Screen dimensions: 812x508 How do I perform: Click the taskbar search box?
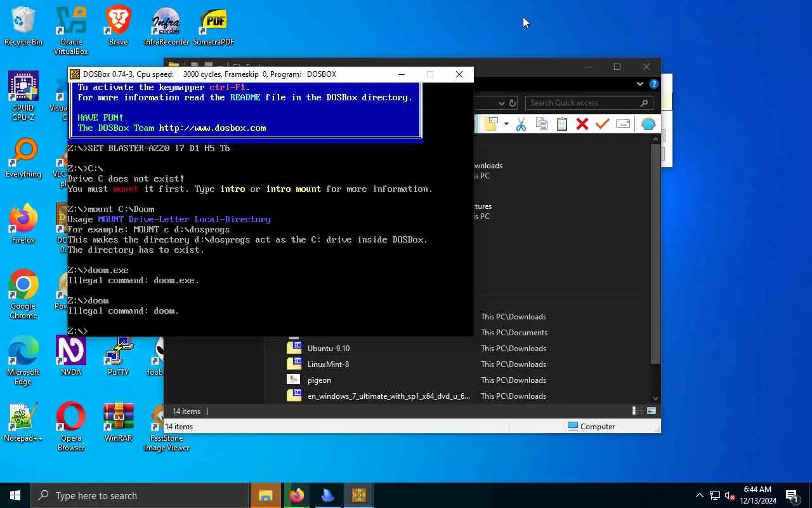(140, 495)
